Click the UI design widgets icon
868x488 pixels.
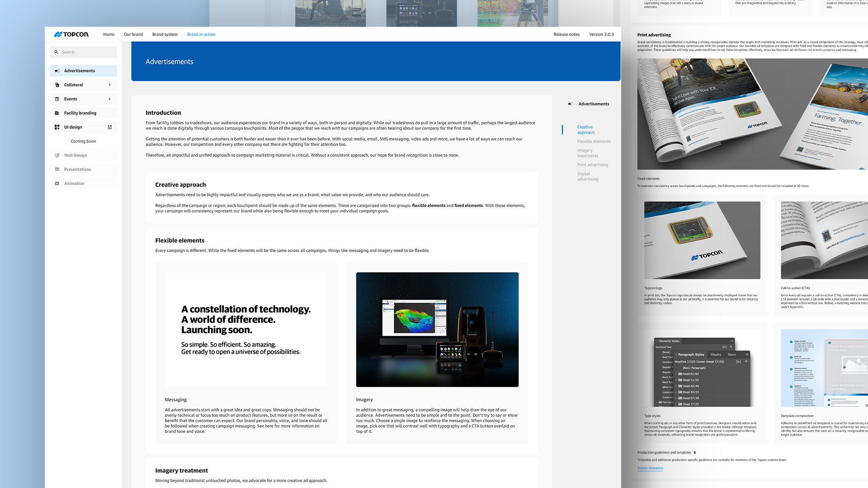[57, 127]
